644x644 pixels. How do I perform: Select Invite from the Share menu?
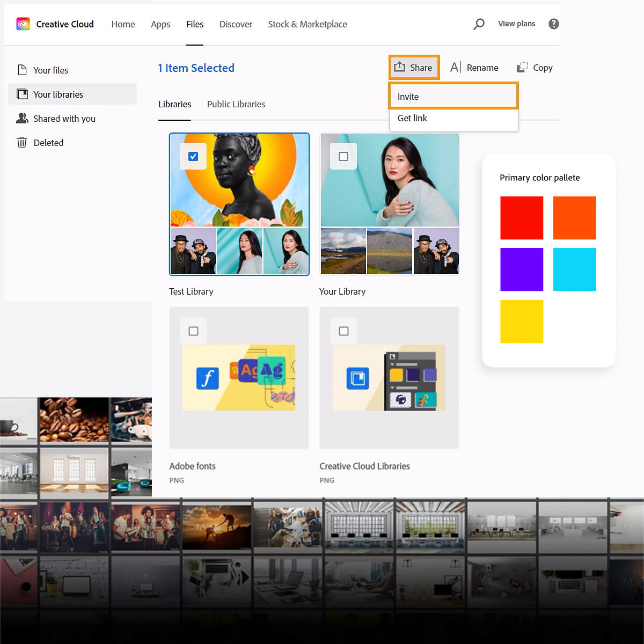click(x=408, y=97)
